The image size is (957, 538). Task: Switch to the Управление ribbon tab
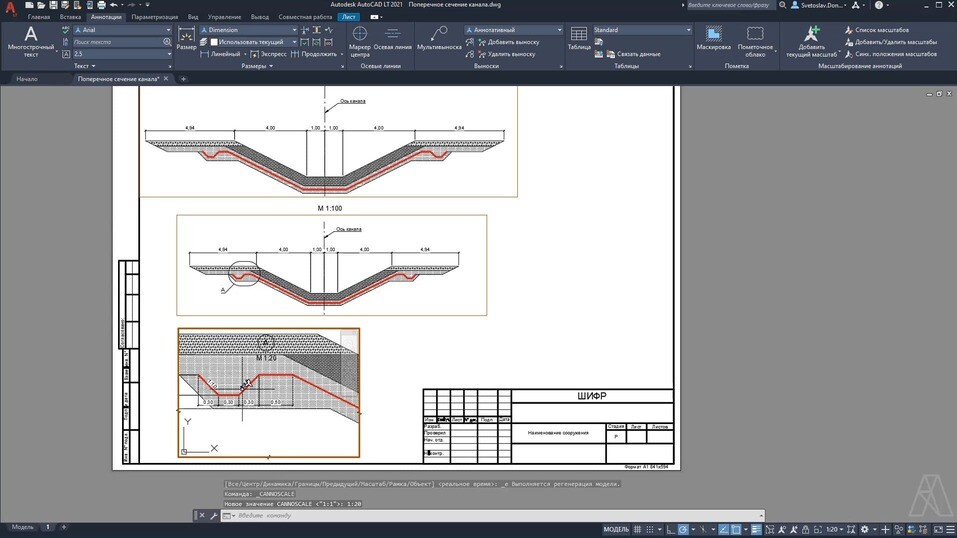tap(224, 17)
